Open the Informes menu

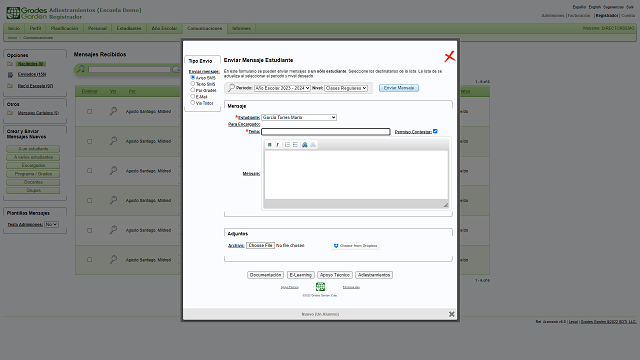(x=241, y=28)
